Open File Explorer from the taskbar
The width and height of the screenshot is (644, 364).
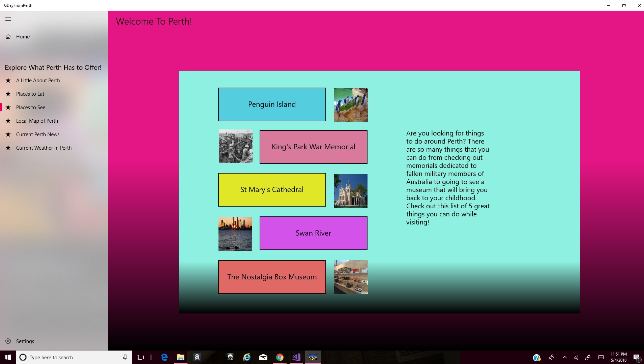(181, 357)
